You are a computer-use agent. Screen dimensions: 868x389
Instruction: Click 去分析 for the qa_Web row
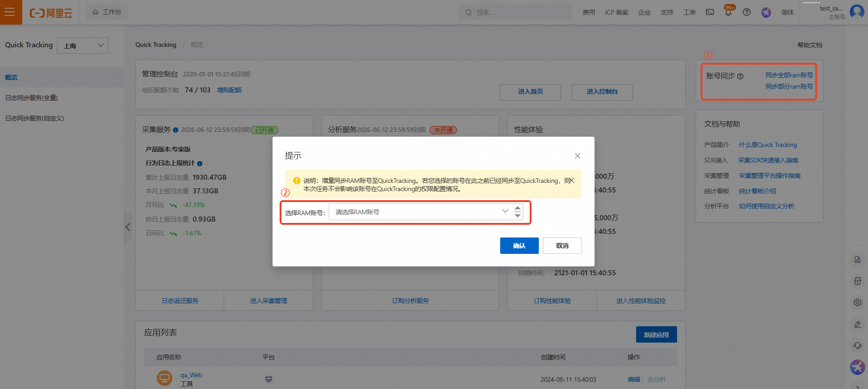(657, 379)
